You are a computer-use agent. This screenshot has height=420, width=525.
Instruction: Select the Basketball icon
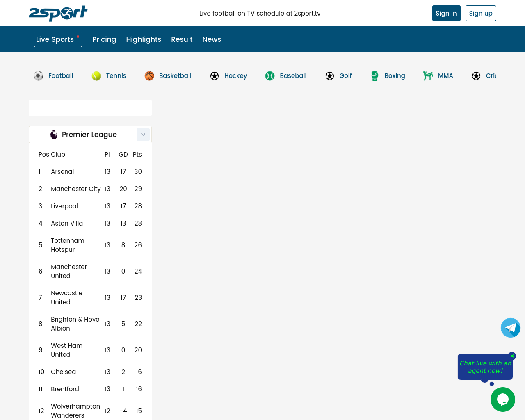click(149, 76)
